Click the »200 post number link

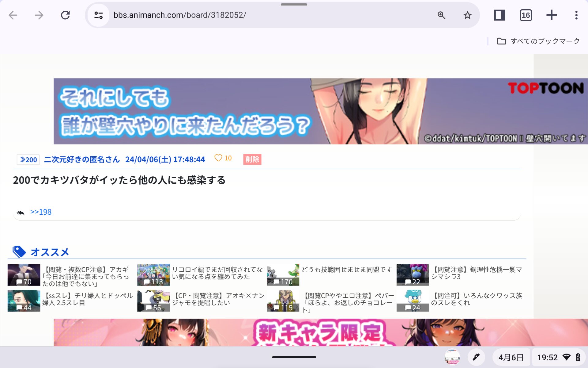(x=28, y=160)
